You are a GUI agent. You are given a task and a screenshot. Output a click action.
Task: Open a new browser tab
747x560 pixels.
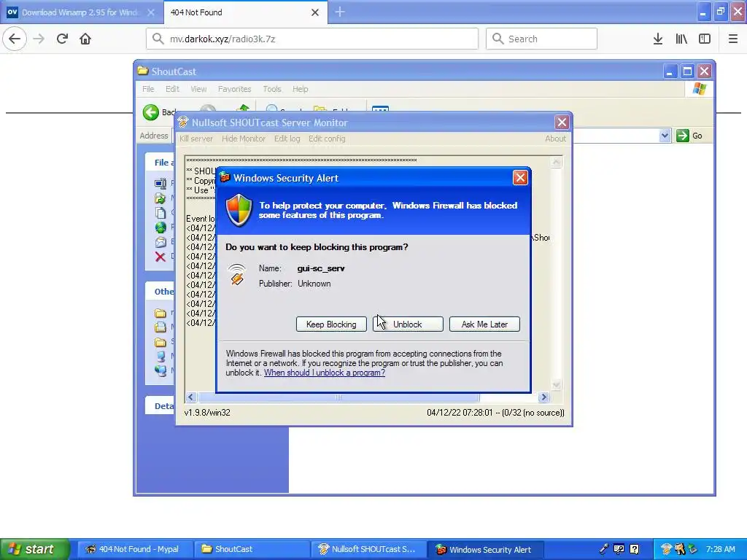click(x=340, y=12)
